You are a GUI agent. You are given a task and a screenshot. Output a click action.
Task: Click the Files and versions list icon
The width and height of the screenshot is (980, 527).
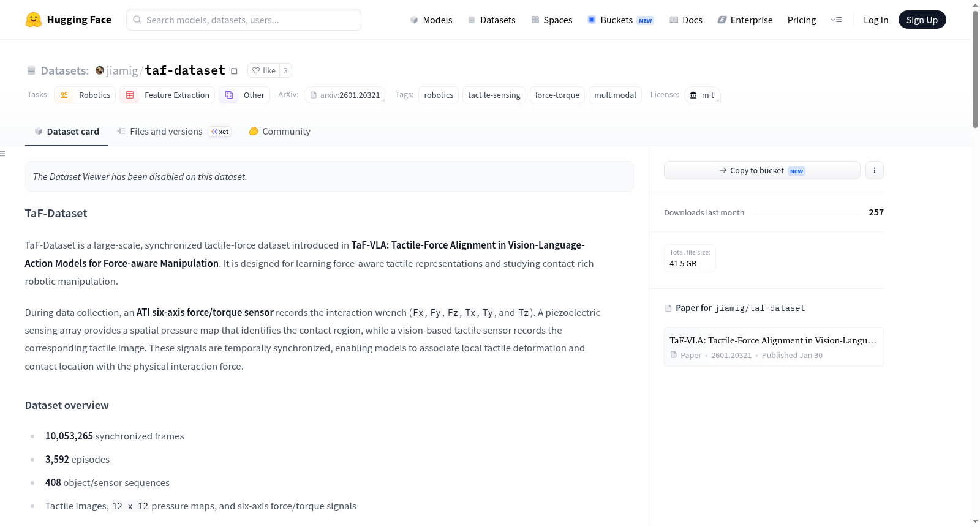click(x=121, y=131)
